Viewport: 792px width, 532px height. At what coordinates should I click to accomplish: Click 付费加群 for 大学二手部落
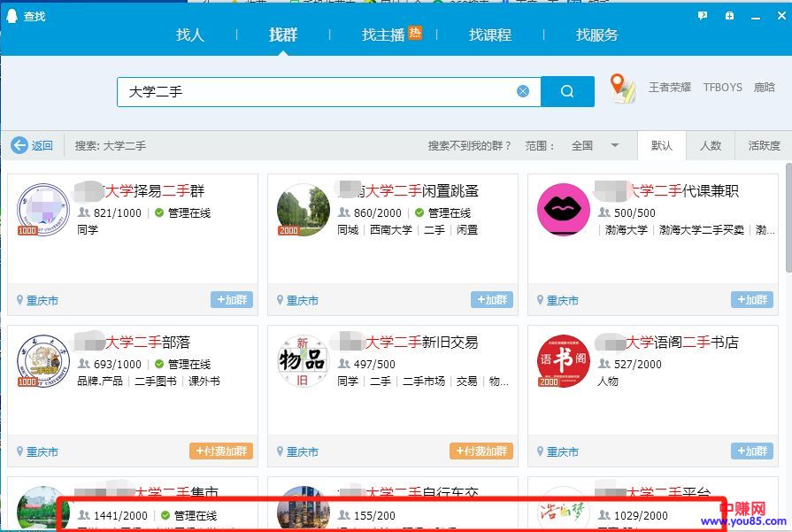pos(221,451)
